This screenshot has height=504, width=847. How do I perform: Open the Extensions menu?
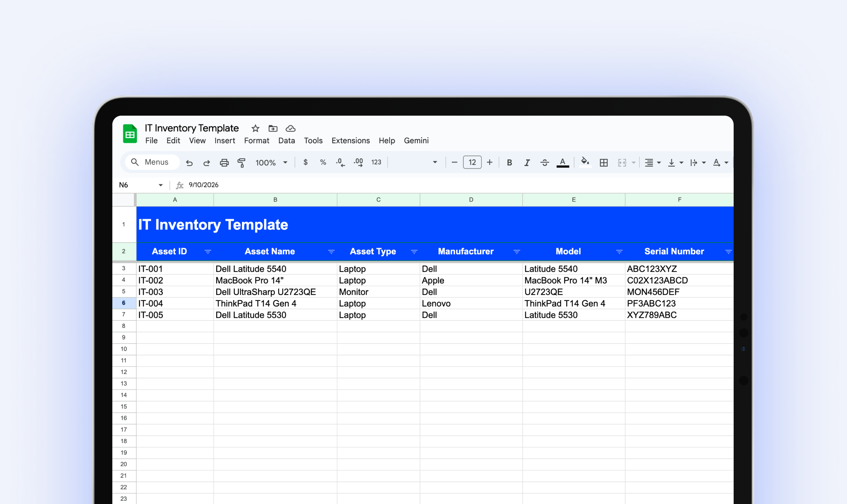coord(350,141)
